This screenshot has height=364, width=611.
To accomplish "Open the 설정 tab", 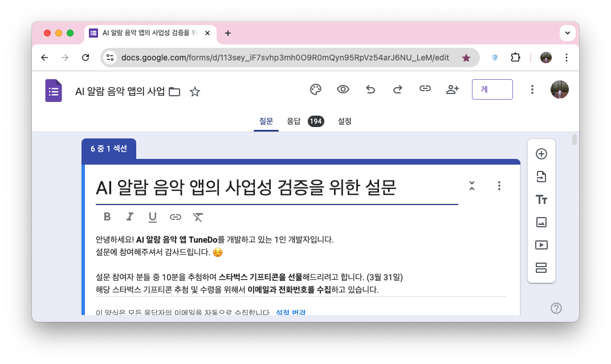I will click(344, 121).
